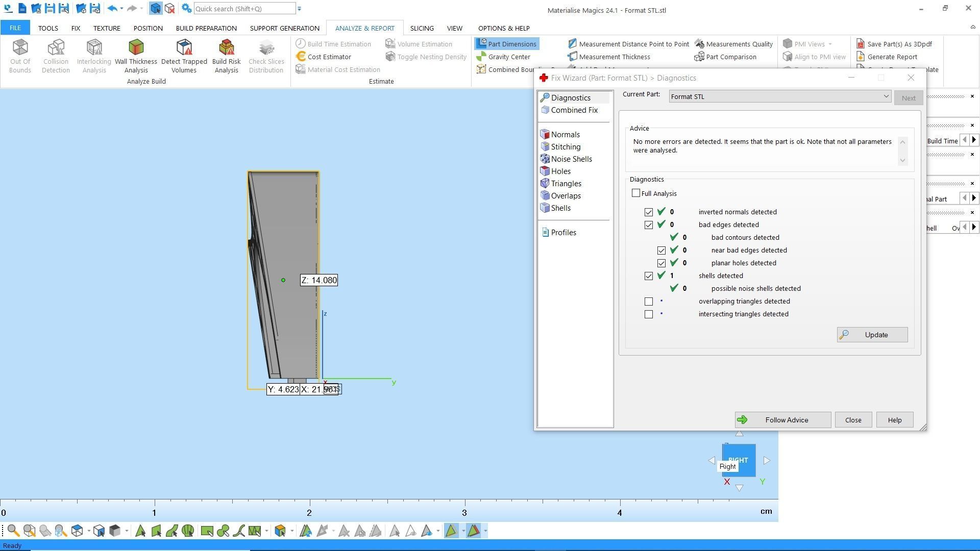Click the Update diagnostics button
980x551 pixels.
point(872,335)
